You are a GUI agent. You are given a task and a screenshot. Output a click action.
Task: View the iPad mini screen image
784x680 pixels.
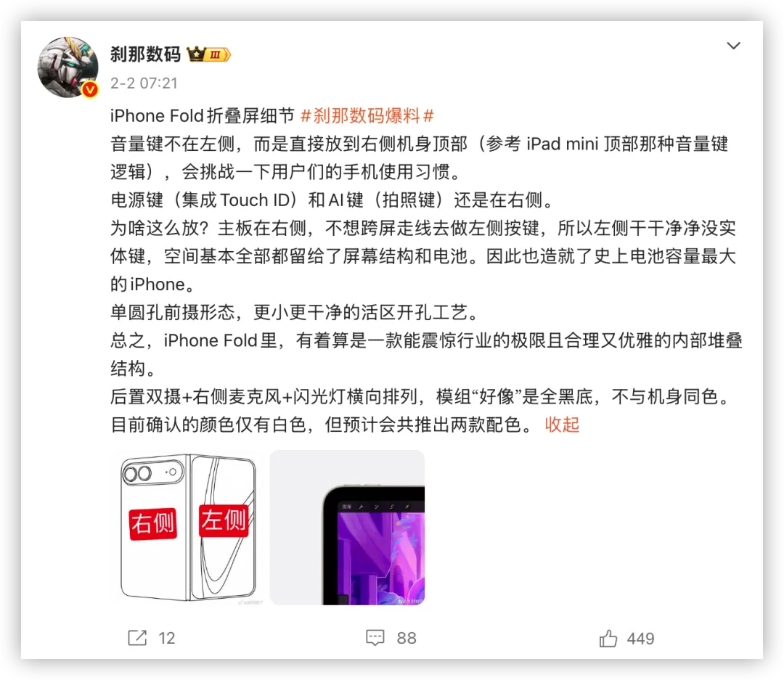(347, 528)
